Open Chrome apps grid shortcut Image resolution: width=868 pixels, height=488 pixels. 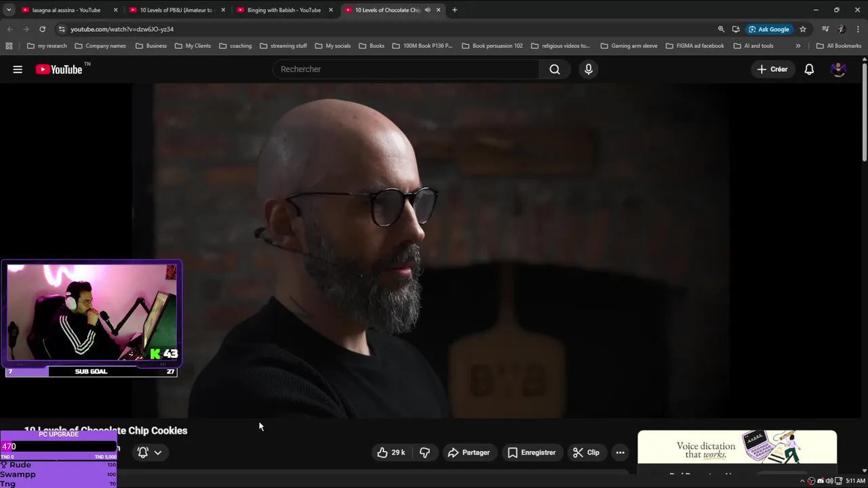click(x=9, y=46)
